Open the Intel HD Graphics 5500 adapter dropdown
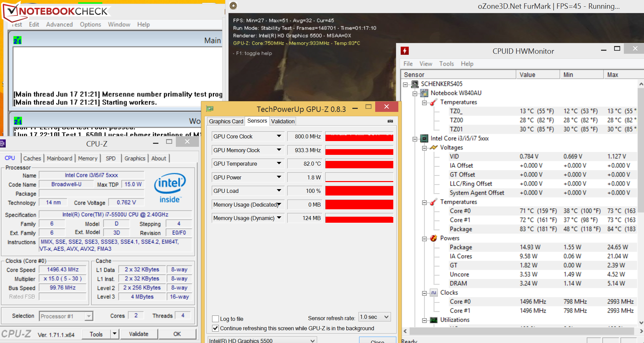 pyautogui.click(x=262, y=340)
